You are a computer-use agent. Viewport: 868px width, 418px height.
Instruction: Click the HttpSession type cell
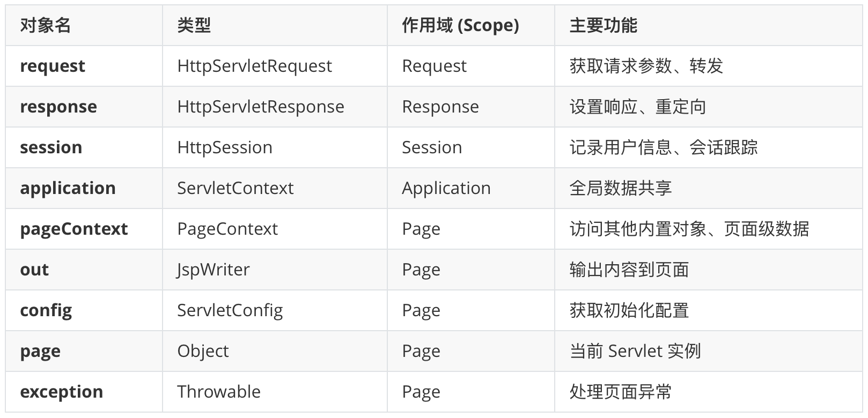coord(225,147)
